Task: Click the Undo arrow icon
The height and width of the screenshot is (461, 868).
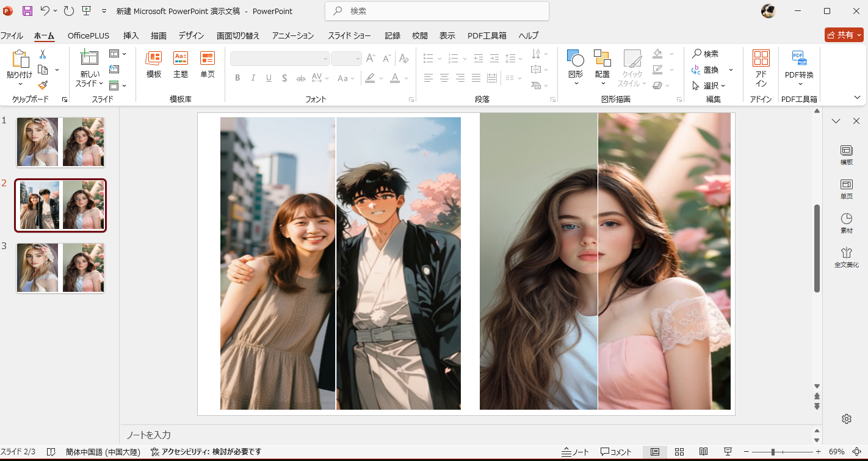Action: 45,11
